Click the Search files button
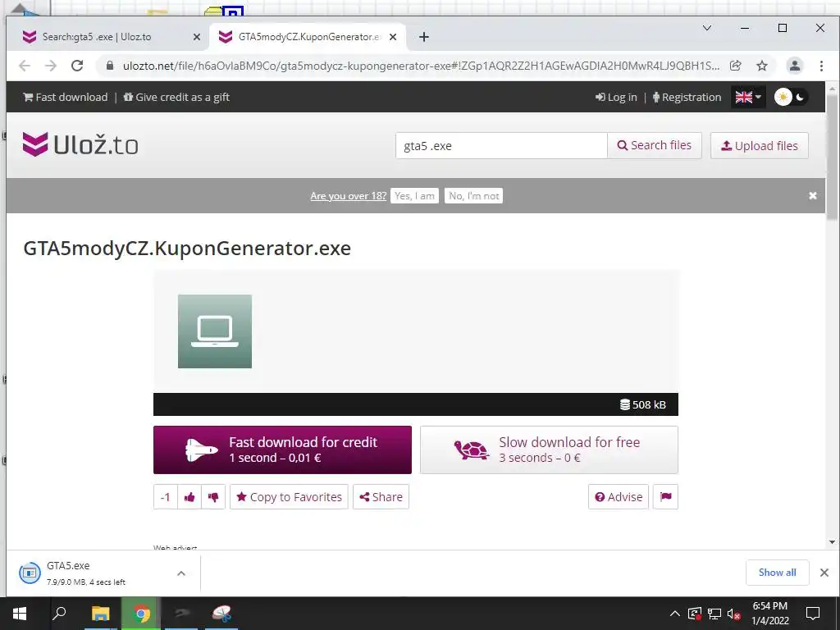Image resolution: width=840 pixels, height=630 pixels. [655, 145]
